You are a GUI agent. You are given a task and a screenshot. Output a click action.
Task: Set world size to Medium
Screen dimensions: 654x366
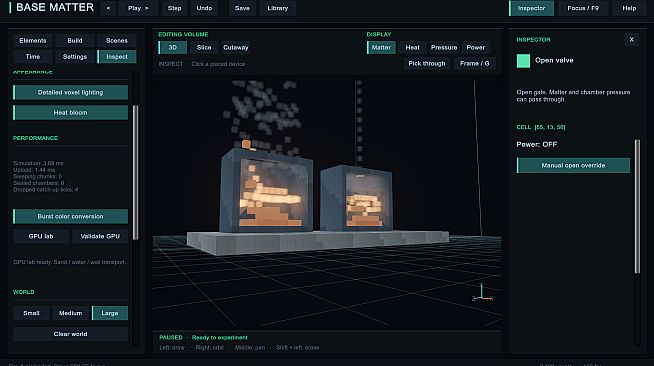pyautogui.click(x=70, y=313)
